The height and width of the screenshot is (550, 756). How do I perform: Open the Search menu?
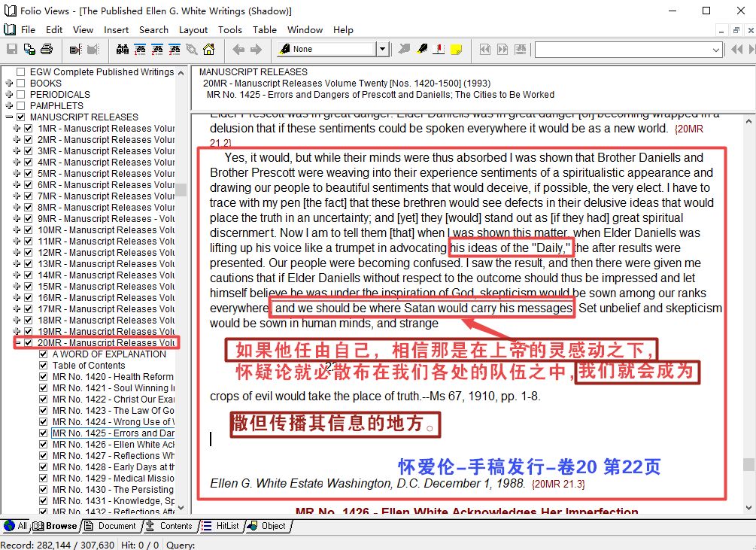[x=153, y=30]
